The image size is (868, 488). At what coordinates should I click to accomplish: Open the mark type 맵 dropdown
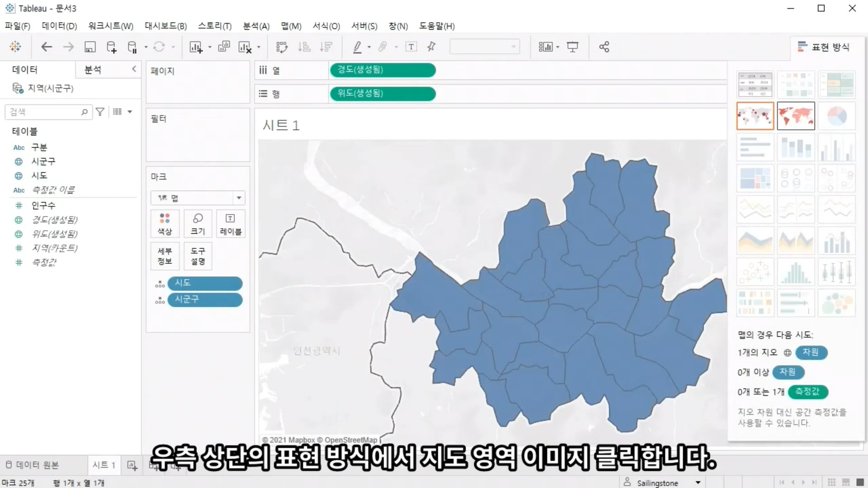tap(239, 198)
